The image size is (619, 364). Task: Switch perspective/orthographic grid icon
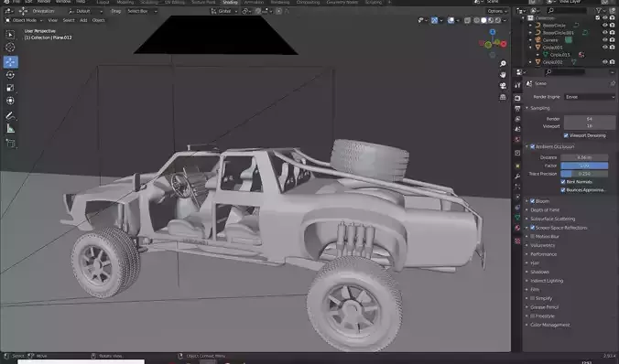pos(503,97)
